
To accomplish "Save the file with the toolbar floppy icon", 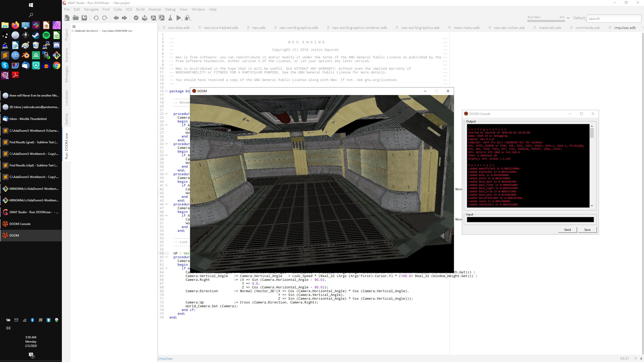I will 84,18.
